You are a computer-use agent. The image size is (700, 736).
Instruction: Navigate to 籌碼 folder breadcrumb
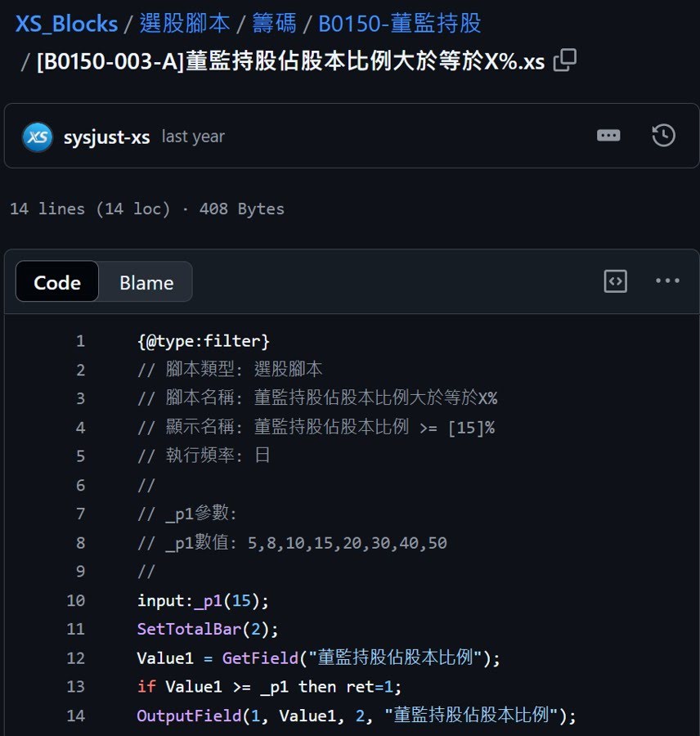(x=274, y=24)
